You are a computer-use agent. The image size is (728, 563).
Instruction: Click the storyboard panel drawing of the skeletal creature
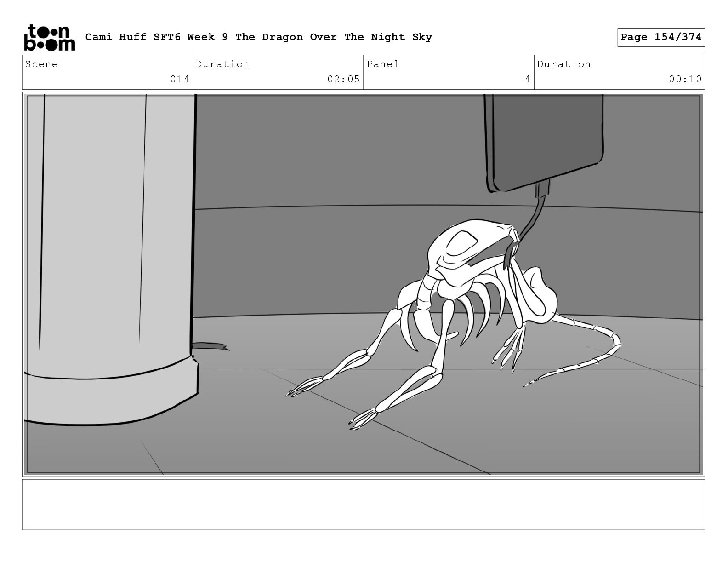(x=363, y=284)
